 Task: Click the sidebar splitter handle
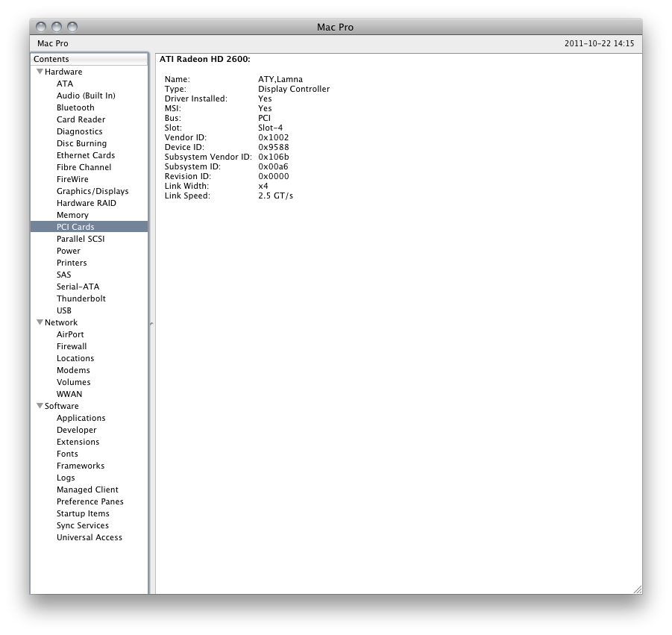(151, 324)
